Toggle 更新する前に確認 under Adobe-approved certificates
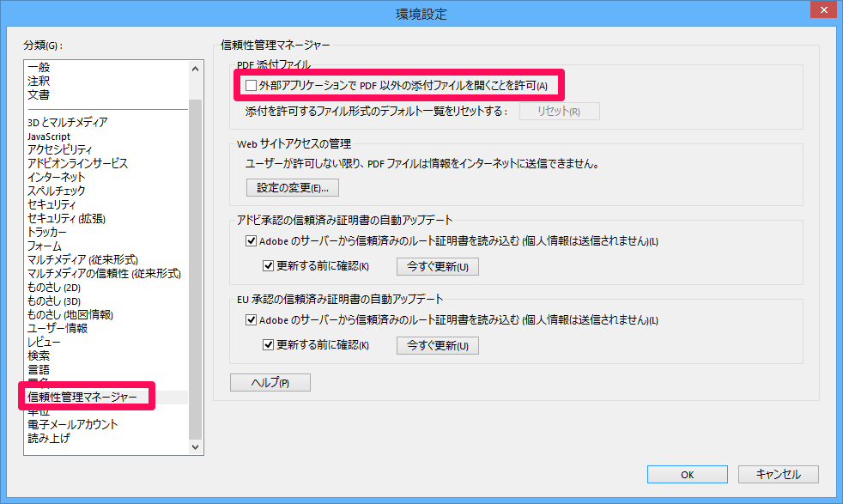Image resolution: width=843 pixels, height=504 pixels. tap(270, 266)
